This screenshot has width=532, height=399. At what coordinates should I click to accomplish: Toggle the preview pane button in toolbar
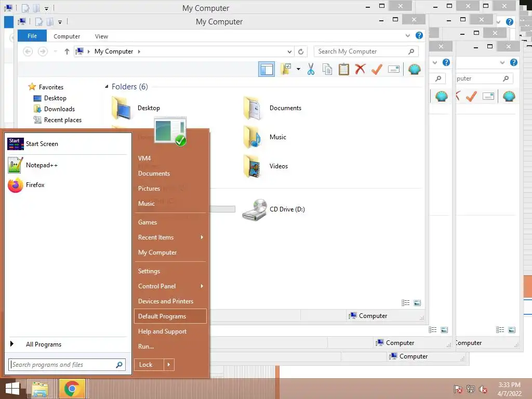pyautogui.click(x=267, y=70)
